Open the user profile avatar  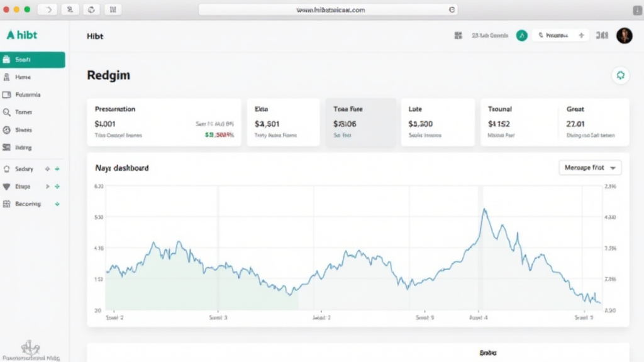pyautogui.click(x=624, y=36)
